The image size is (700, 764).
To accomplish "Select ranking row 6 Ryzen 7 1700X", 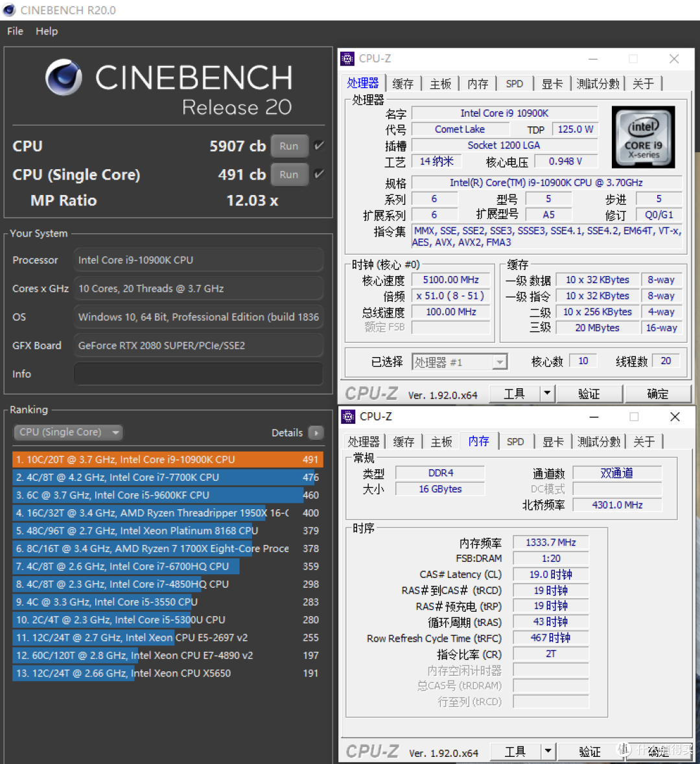I will tap(168, 548).
